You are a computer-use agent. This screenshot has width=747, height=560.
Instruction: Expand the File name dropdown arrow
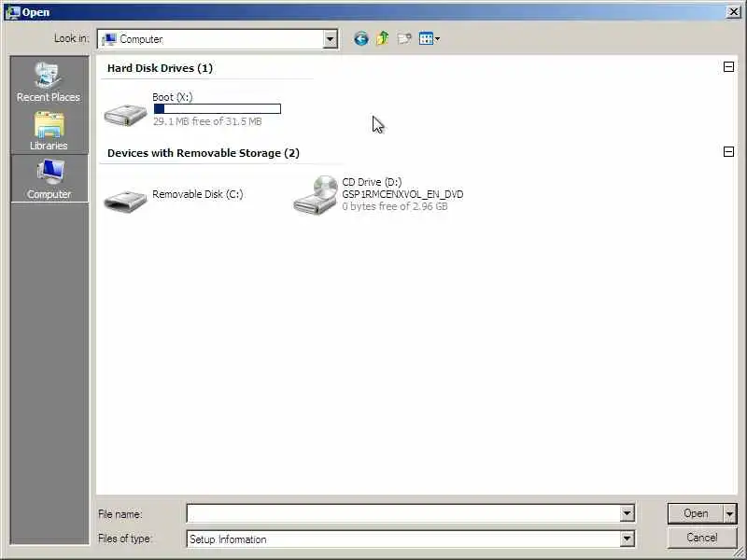point(627,513)
